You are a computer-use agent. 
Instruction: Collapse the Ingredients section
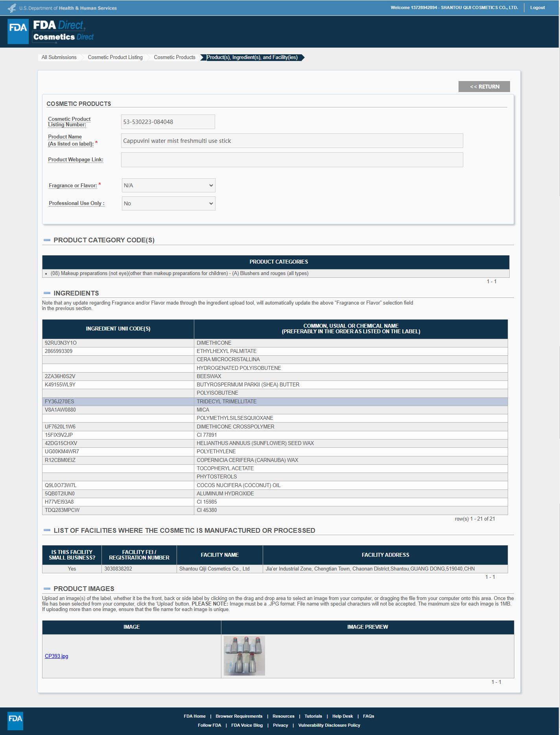(47, 293)
